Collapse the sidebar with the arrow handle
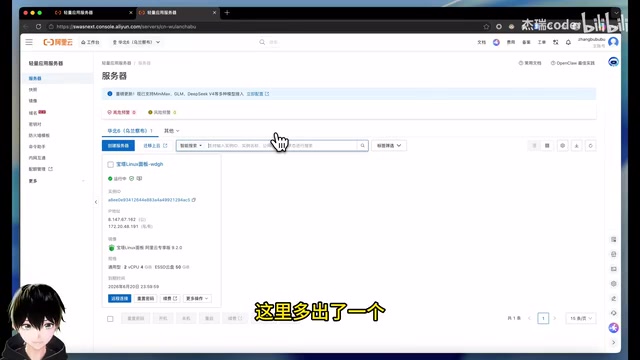640x360 pixels. click(x=96, y=202)
